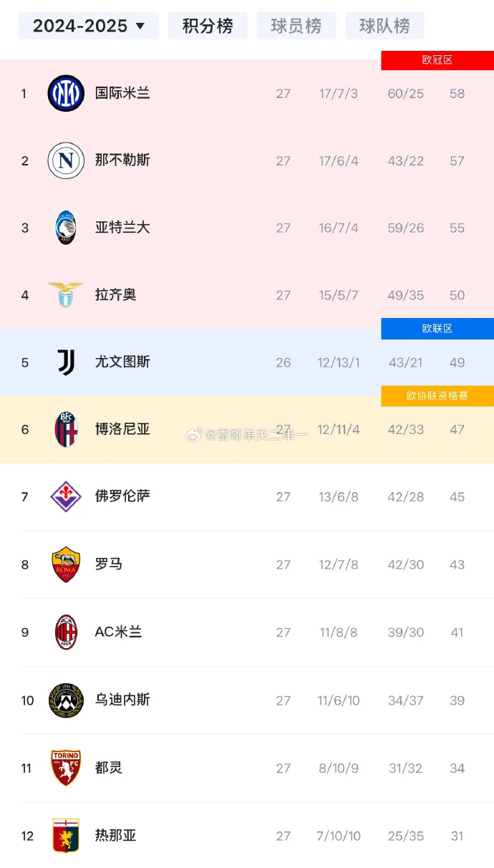Select the Genoa club logo

click(x=66, y=836)
